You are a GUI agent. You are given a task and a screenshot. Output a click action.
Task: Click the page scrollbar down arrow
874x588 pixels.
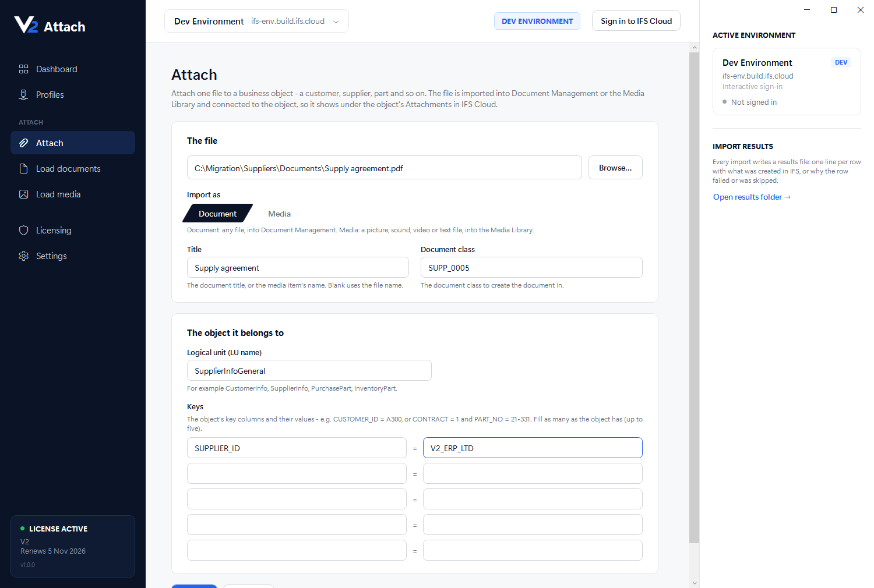pyautogui.click(x=694, y=583)
